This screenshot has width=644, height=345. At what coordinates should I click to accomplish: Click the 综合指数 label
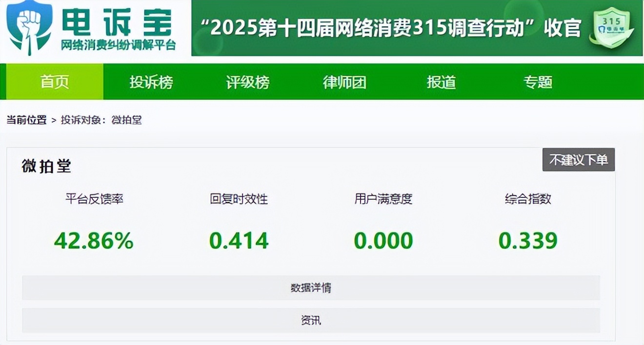[x=528, y=199]
